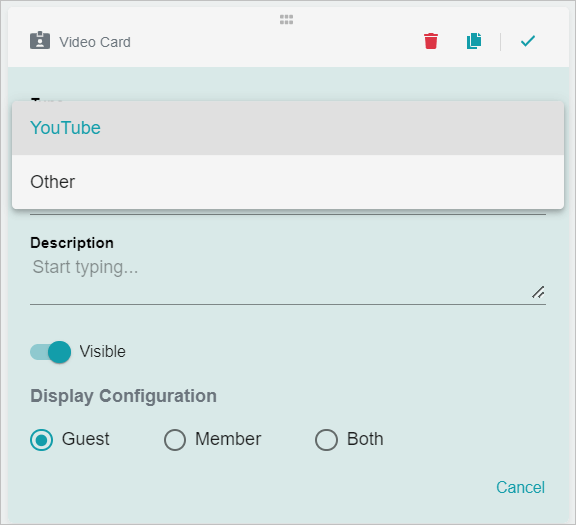
Task: Select YouTube from the type dropdown
Action: [x=288, y=128]
